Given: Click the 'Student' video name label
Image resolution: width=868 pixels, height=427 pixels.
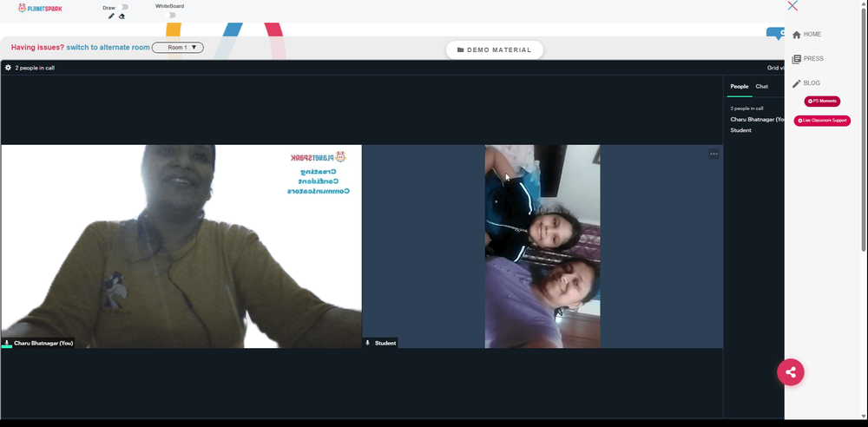Looking at the screenshot, I should tap(385, 344).
